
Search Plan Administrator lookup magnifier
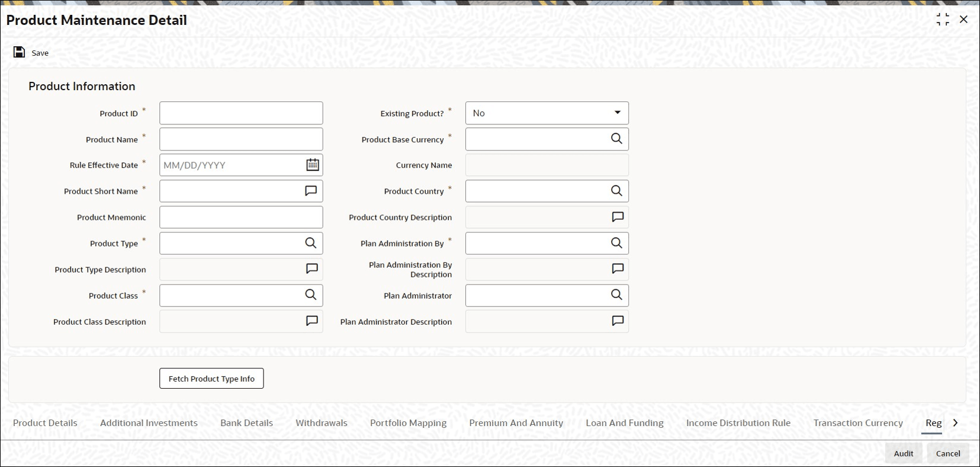tap(616, 295)
